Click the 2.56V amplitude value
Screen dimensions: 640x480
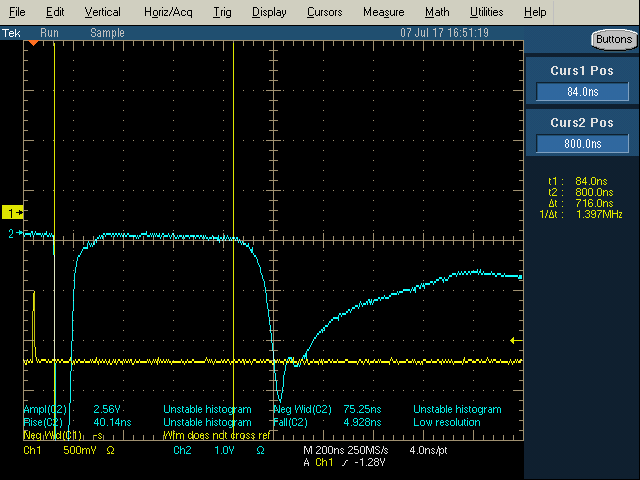(x=107, y=409)
